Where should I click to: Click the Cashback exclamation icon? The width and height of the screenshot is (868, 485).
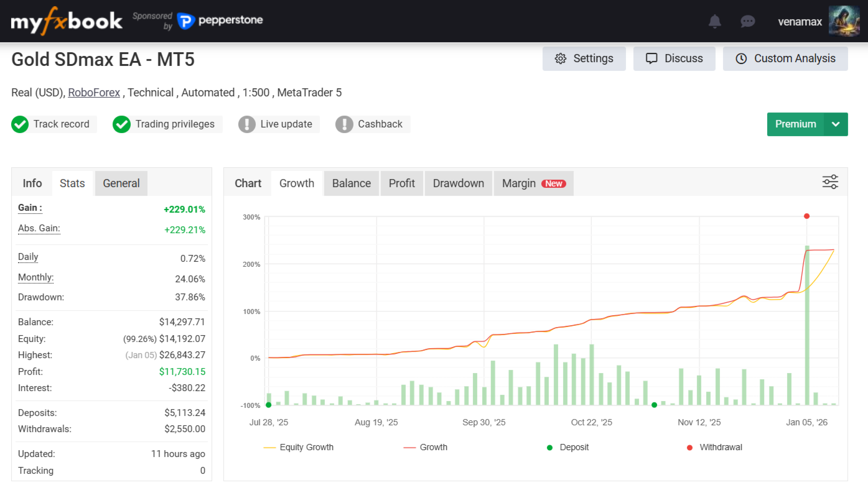pyautogui.click(x=344, y=124)
